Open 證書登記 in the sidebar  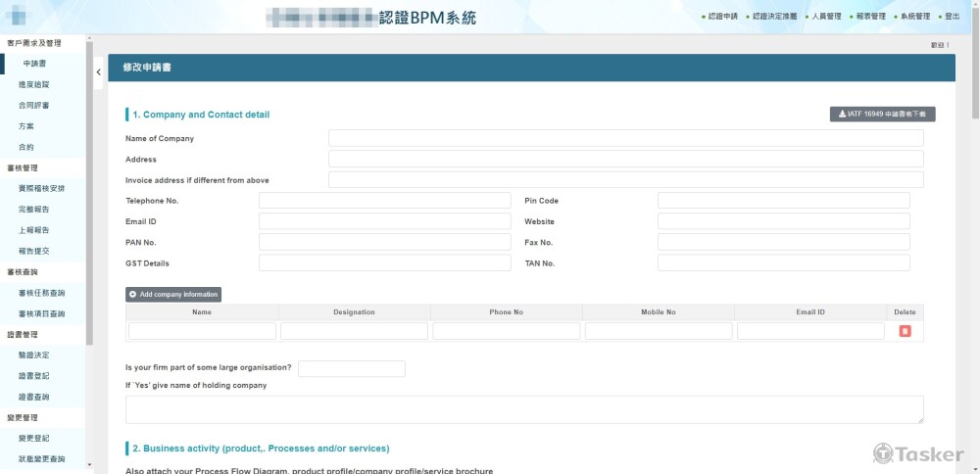coord(33,376)
